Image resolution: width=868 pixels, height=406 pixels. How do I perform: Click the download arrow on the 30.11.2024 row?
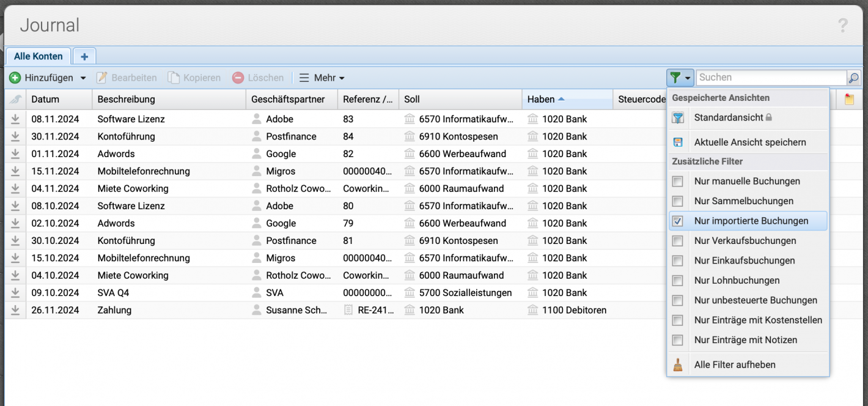pyautogui.click(x=15, y=136)
